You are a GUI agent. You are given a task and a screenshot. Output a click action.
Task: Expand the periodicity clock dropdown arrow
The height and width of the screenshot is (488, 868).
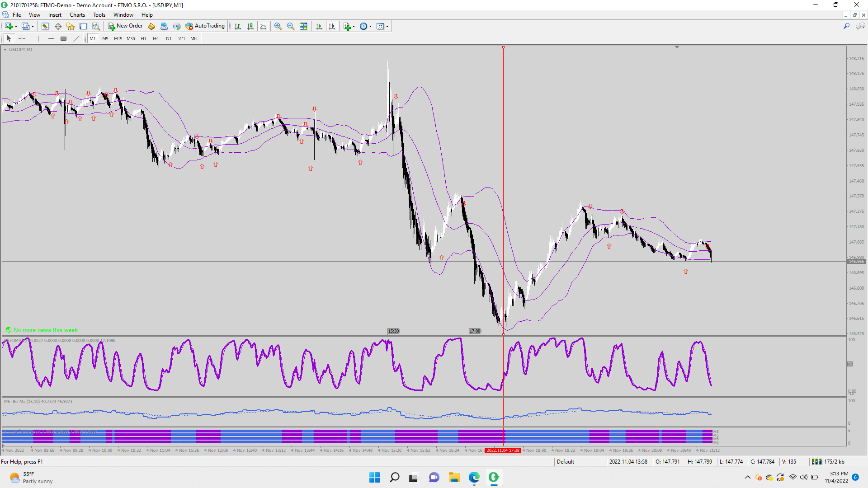tap(371, 26)
